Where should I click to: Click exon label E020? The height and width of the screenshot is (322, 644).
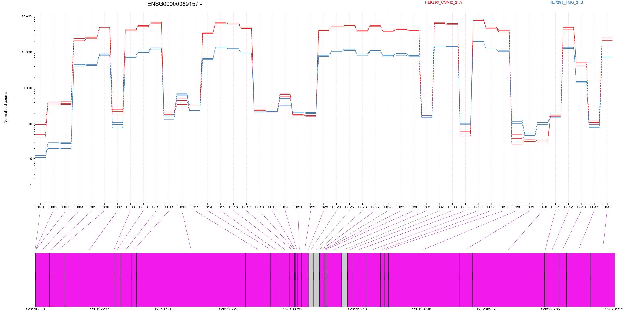click(285, 207)
